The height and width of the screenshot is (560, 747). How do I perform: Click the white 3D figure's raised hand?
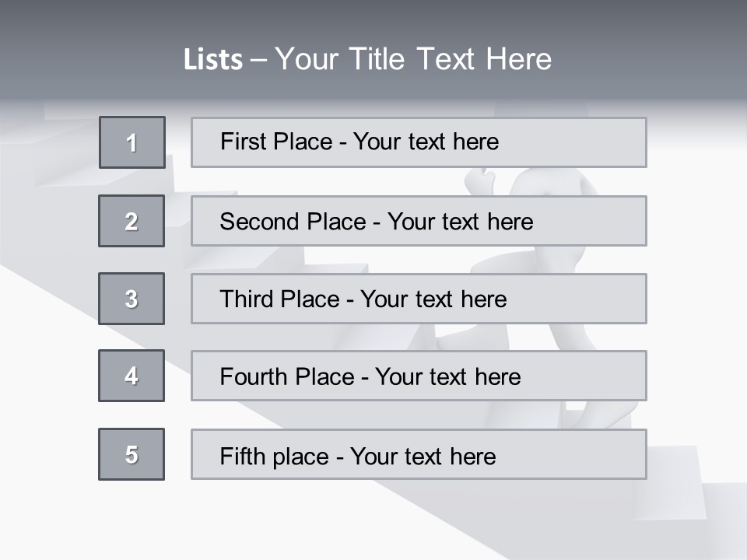[479, 181]
